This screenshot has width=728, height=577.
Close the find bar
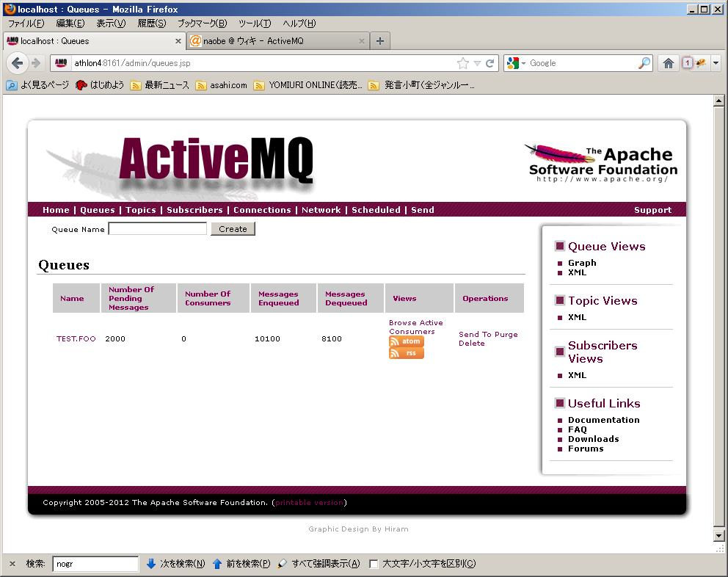point(12,564)
